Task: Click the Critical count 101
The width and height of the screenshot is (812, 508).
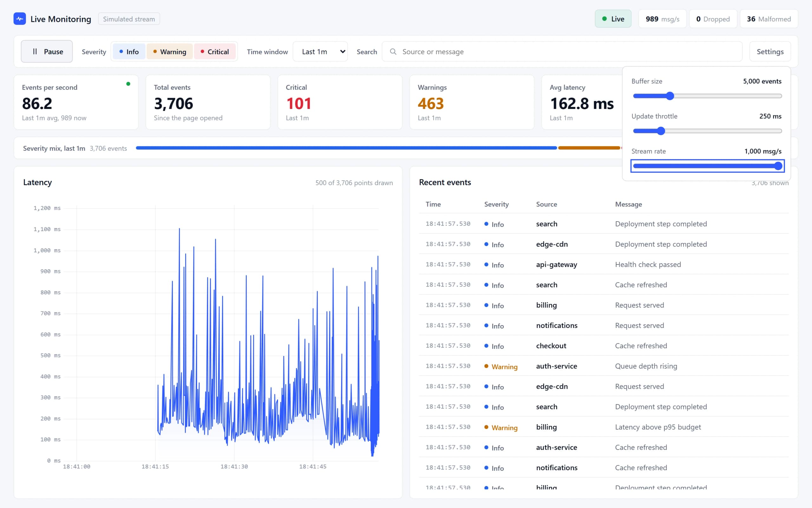Action: point(298,104)
